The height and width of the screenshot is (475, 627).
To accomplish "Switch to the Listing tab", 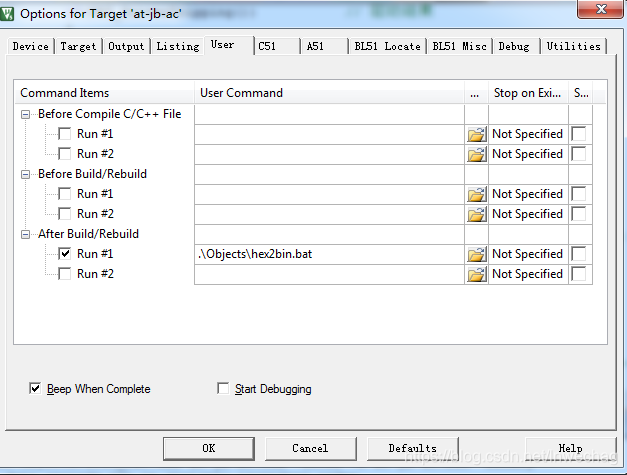I will 178,46.
